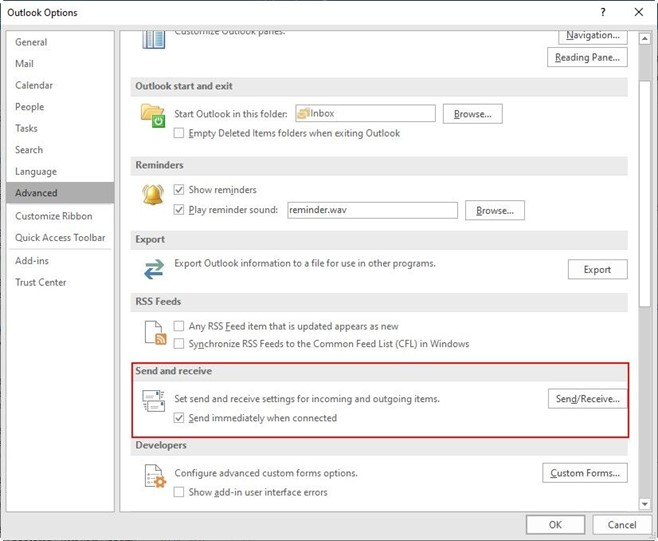
Task: Click the scrollbar down arrow
Action: [644, 504]
